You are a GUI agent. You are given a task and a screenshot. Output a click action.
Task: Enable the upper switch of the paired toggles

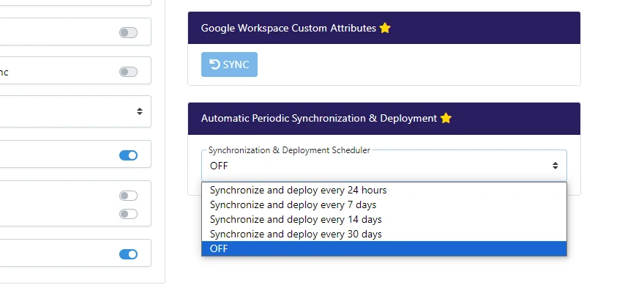coord(128,196)
